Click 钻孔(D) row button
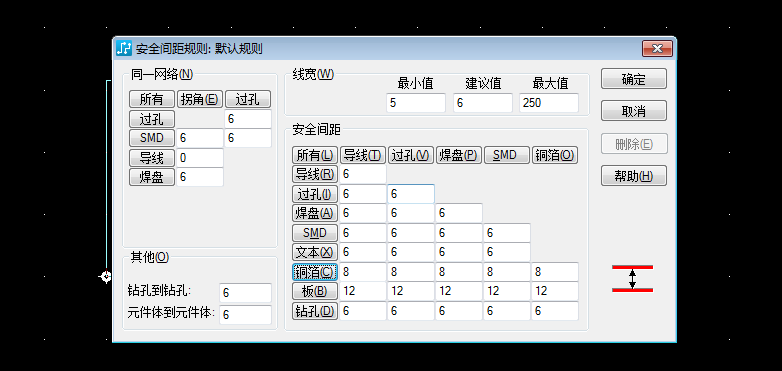Image resolution: width=782 pixels, height=371 pixels. point(315,311)
